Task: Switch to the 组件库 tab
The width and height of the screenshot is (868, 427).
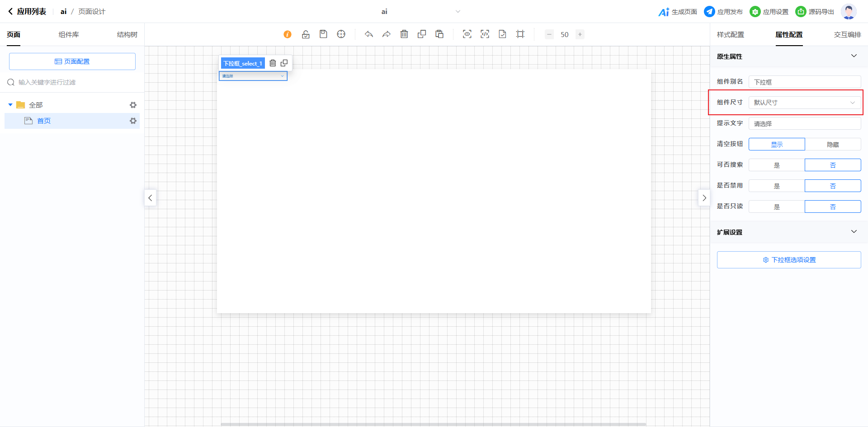Action: [69, 35]
